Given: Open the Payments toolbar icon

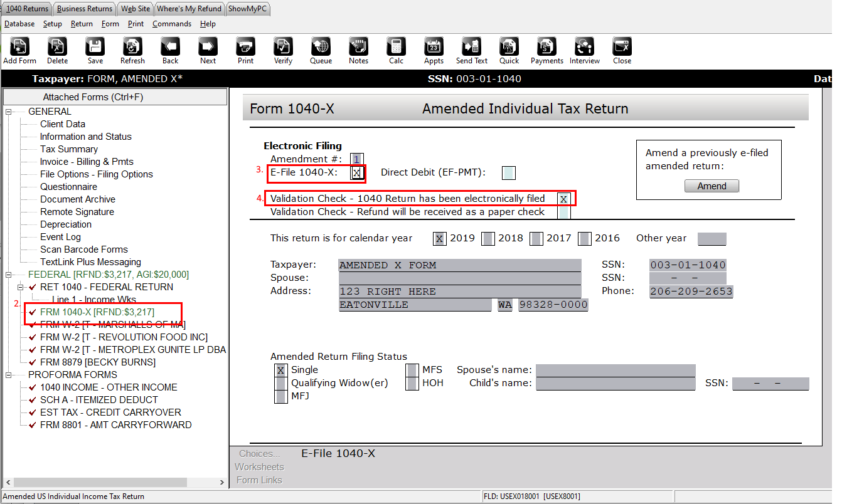Looking at the screenshot, I should pyautogui.click(x=546, y=47).
